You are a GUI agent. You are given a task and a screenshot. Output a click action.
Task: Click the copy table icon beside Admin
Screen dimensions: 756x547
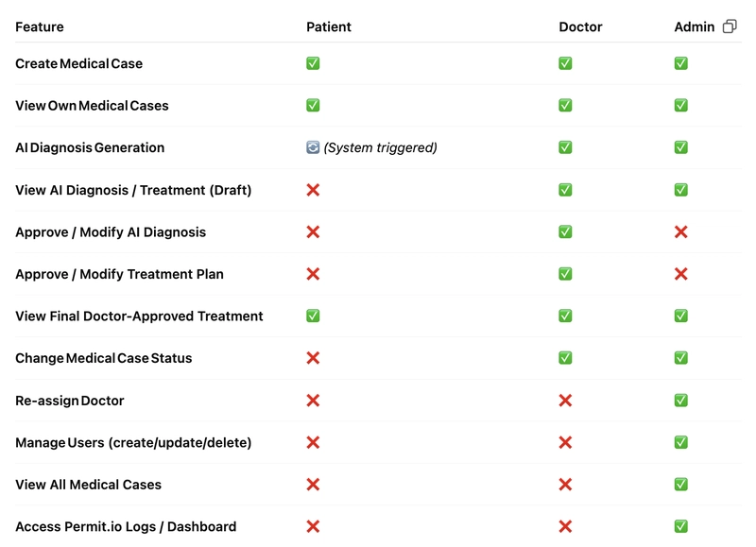click(730, 26)
